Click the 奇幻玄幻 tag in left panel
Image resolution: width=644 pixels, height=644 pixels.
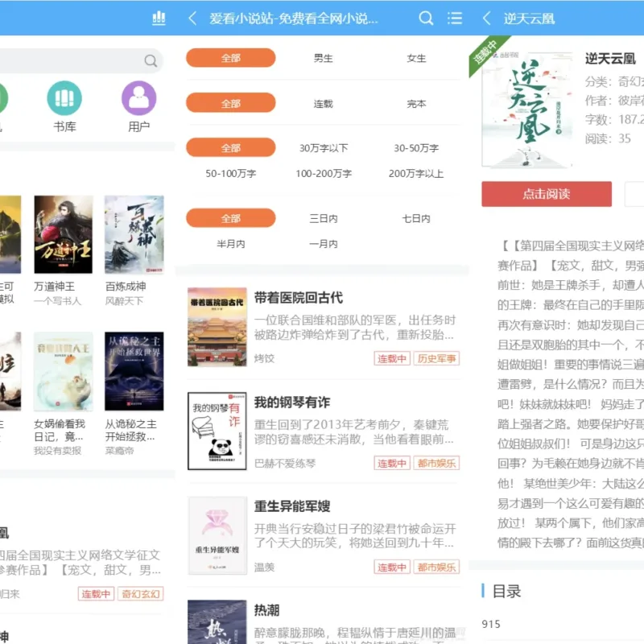pos(140,593)
